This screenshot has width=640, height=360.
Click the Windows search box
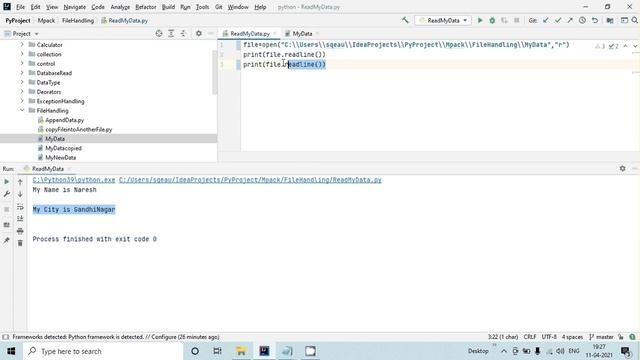click(103, 351)
